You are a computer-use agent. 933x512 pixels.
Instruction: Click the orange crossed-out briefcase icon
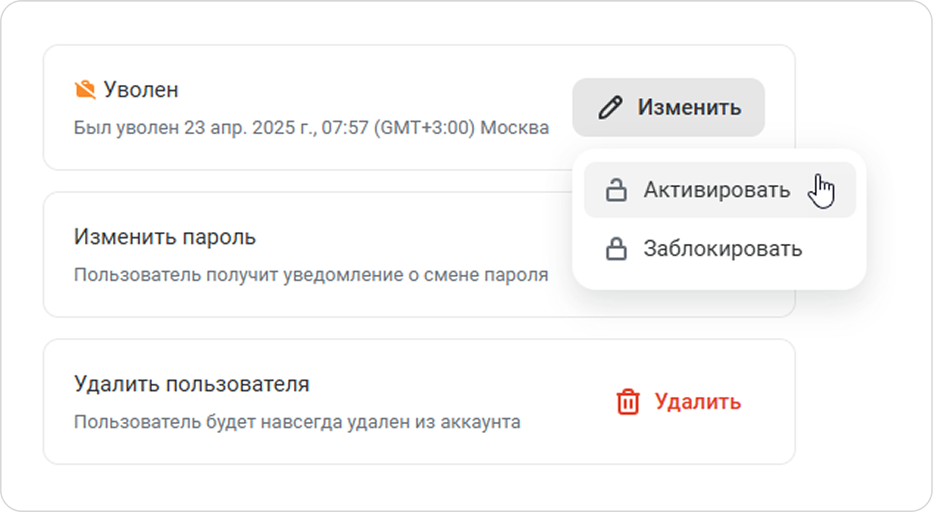(x=85, y=89)
